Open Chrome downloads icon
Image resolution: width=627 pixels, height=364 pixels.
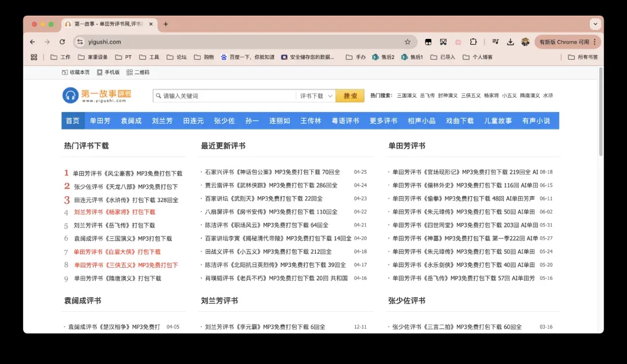point(510,42)
